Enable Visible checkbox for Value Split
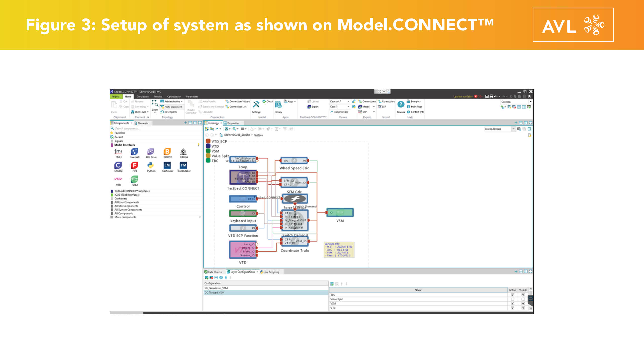 tap(523, 299)
